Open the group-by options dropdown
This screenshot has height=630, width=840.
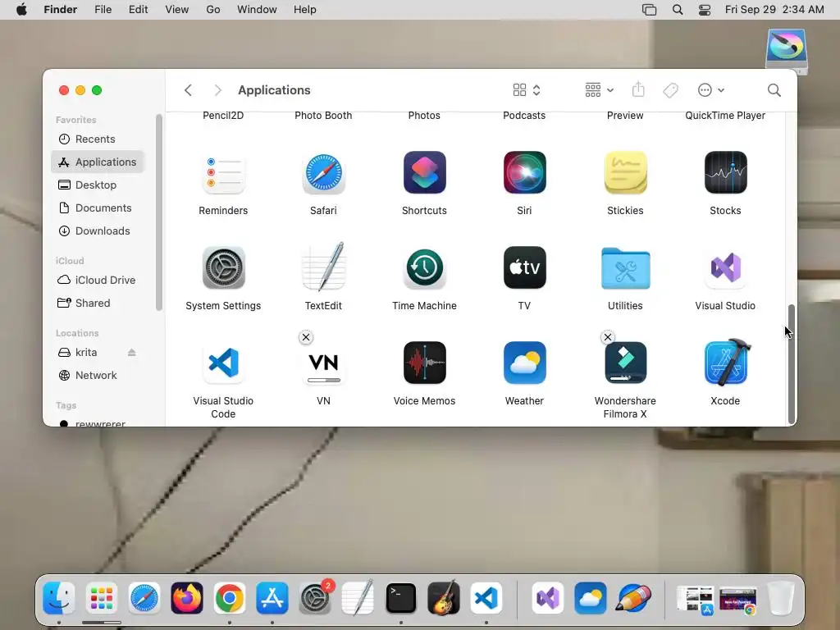pos(599,90)
